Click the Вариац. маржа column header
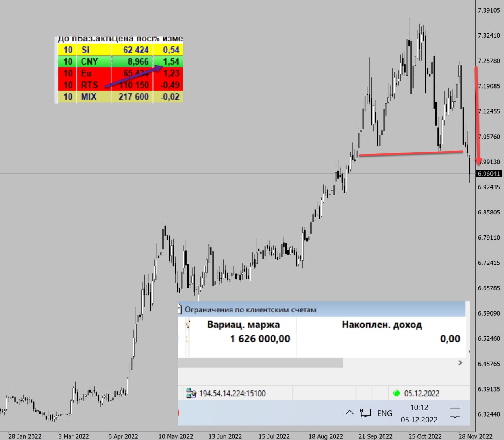This screenshot has height=440, width=504. [x=243, y=325]
